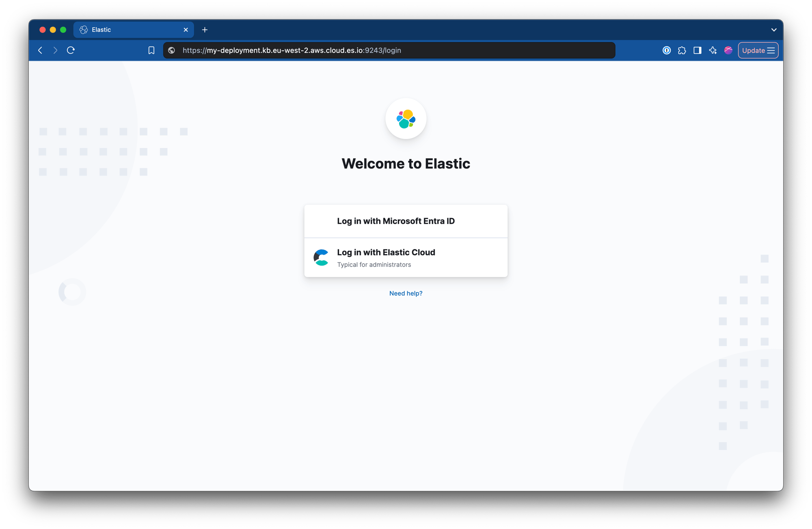Click 'Typical for administrators' text
The width and height of the screenshot is (812, 529).
pyautogui.click(x=374, y=265)
